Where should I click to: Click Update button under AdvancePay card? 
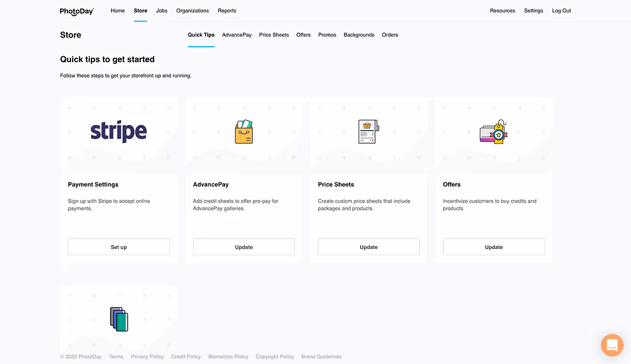244,247
